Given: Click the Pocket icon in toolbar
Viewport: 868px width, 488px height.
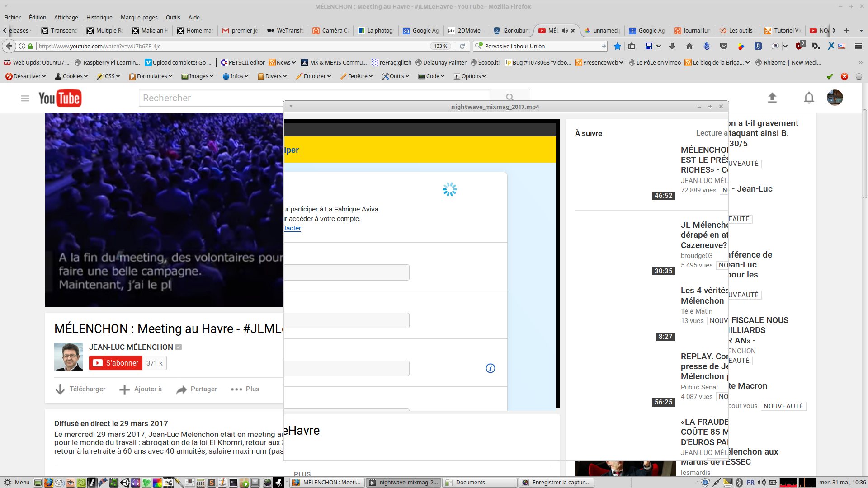Looking at the screenshot, I should pyautogui.click(x=724, y=46).
